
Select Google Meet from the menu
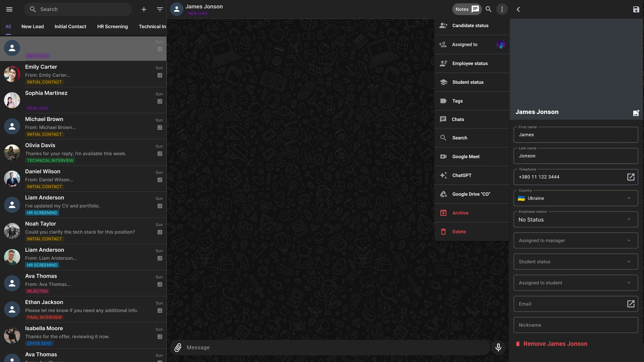[466, 157]
